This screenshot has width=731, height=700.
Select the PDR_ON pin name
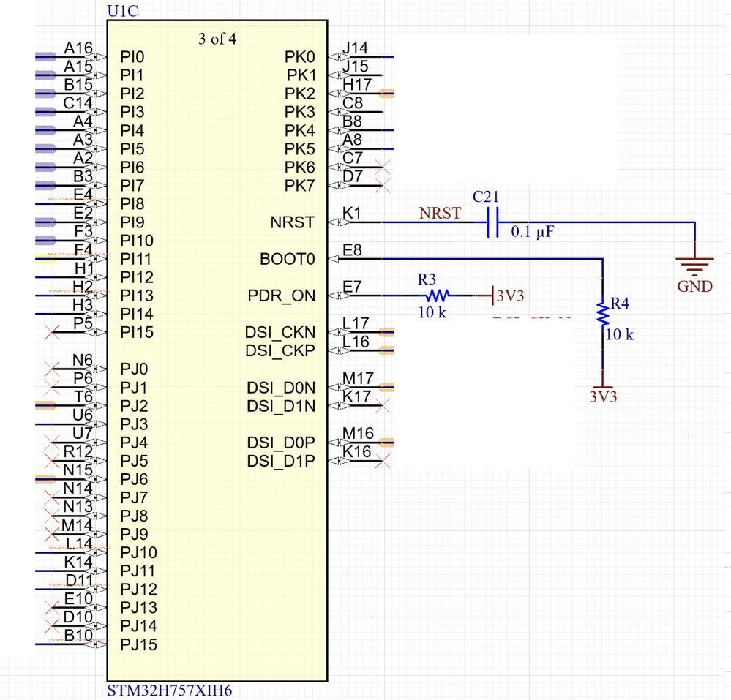(282, 296)
